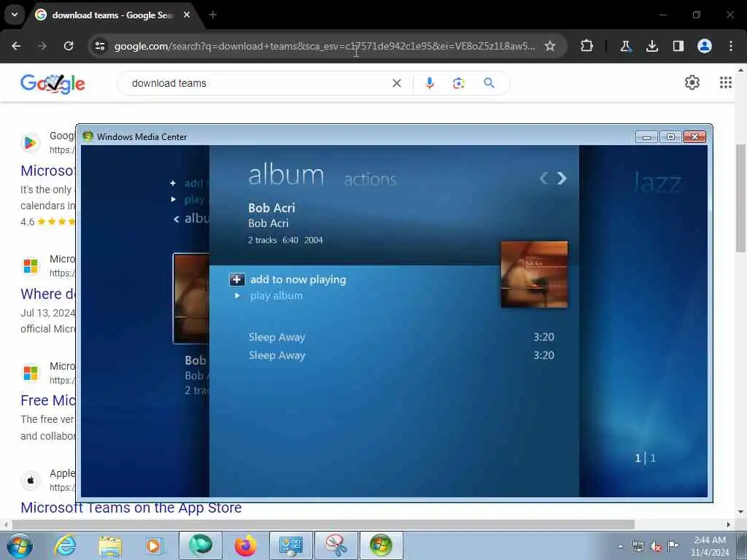Open the Google apps grid
Screen dimensions: 747x560
click(725, 83)
